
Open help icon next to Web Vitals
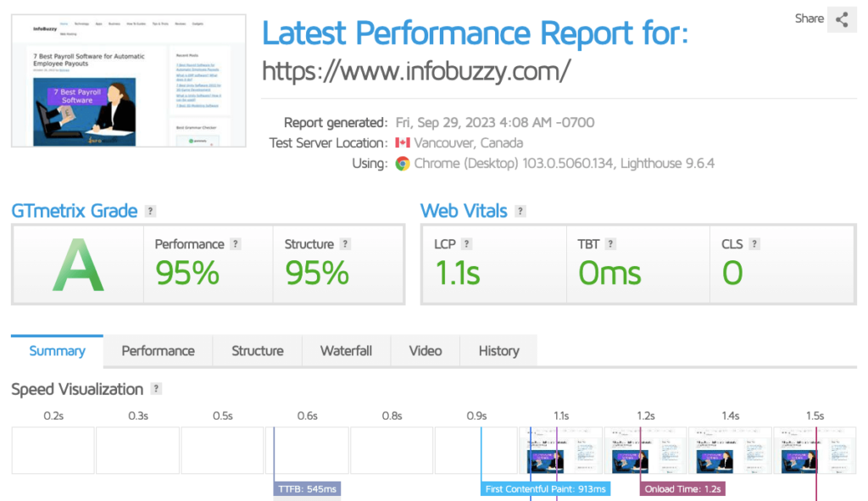[520, 211]
